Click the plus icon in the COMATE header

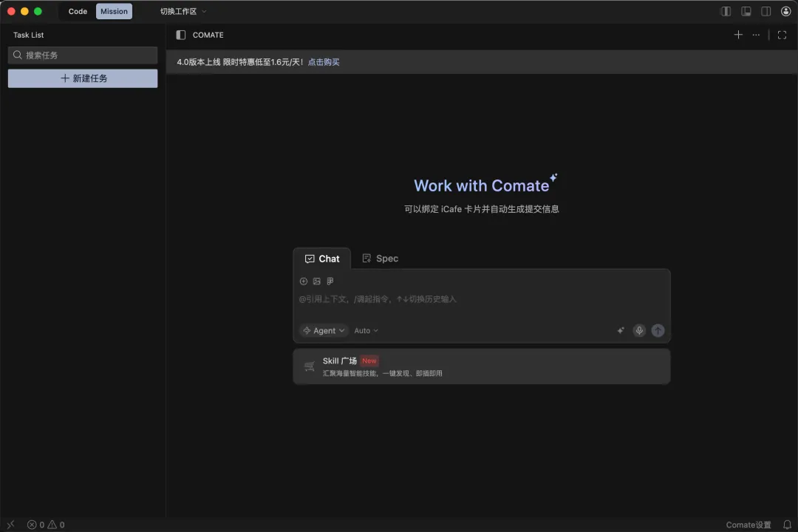(738, 35)
